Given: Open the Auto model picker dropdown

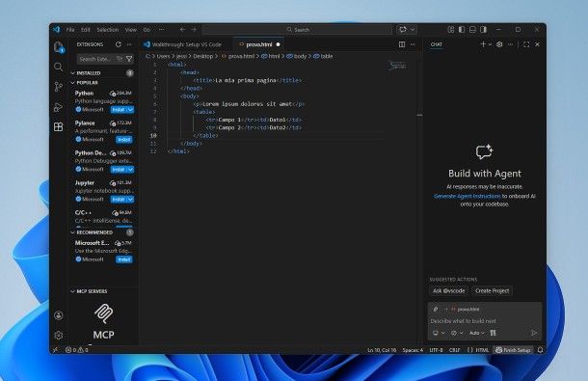Looking at the screenshot, I should [x=476, y=333].
